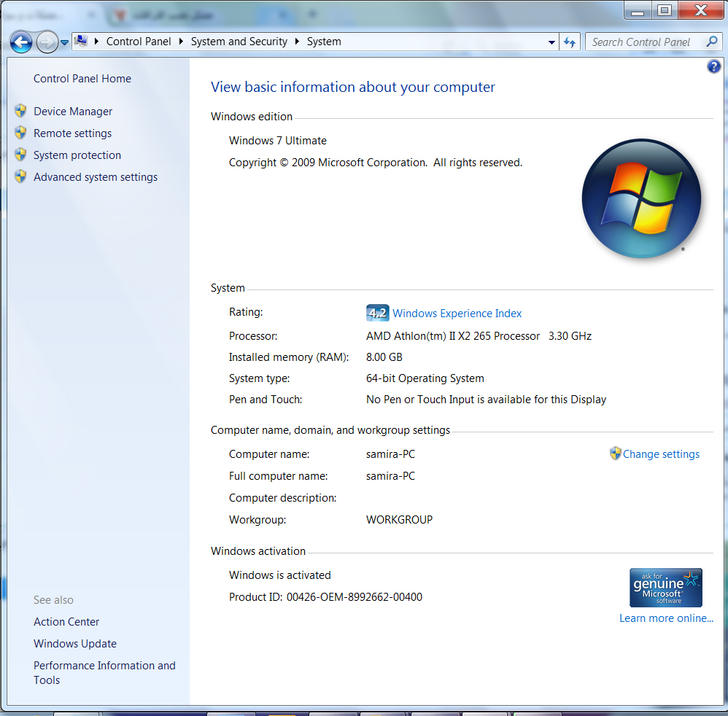Open Device Manager link
728x716 pixels.
(x=73, y=112)
